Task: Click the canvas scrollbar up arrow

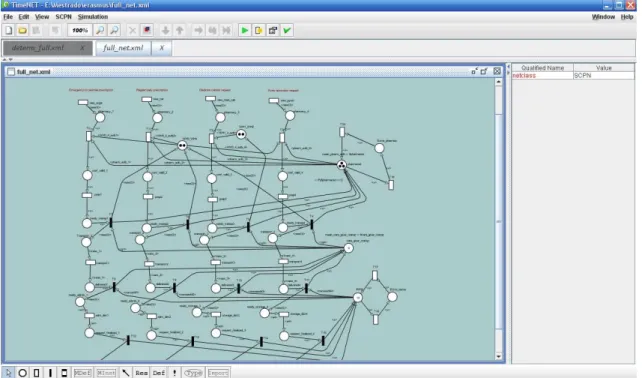Action: [498, 82]
